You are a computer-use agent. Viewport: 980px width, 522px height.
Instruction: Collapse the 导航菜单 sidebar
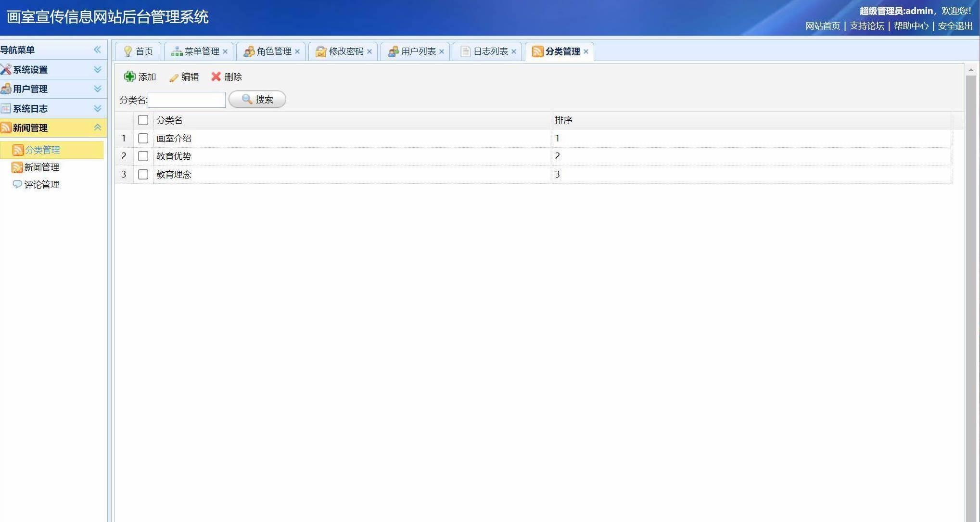[x=97, y=50]
